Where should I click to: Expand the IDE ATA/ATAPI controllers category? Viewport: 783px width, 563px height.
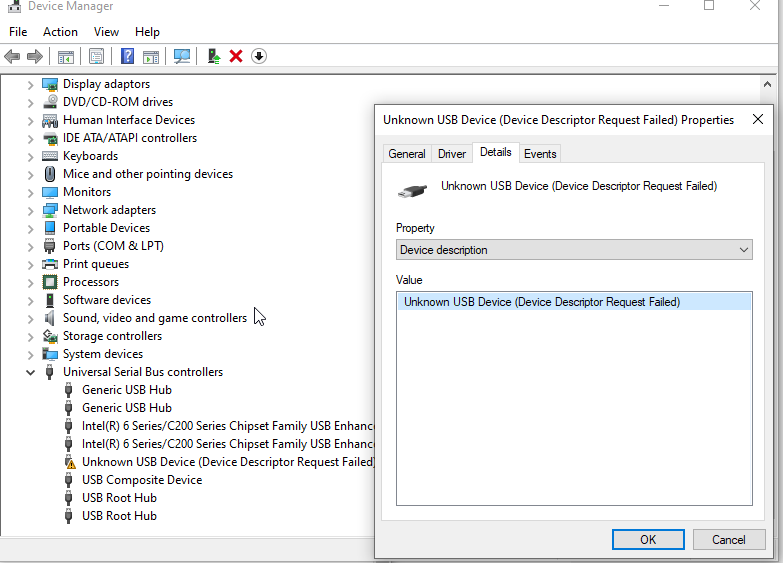coord(30,139)
